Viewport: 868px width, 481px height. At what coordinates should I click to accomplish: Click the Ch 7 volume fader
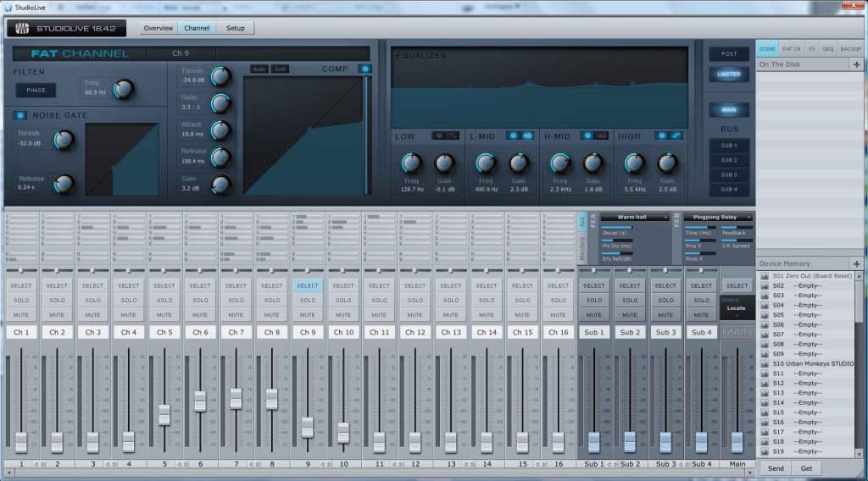(x=236, y=398)
